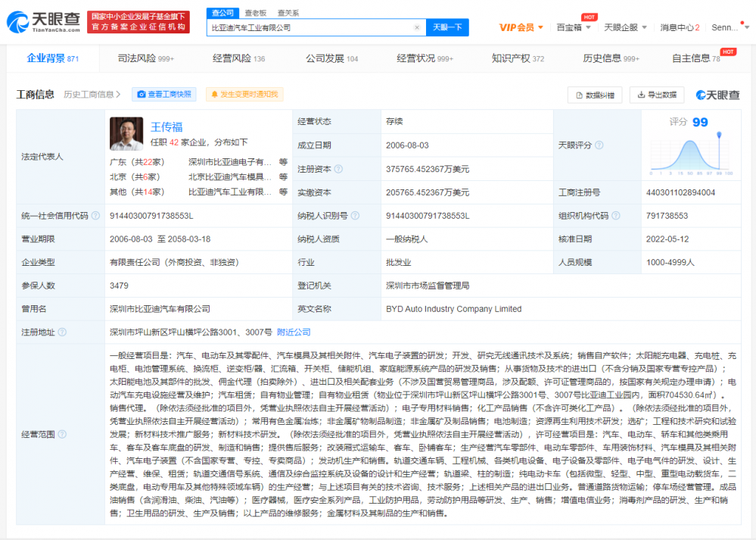Click the 导出数据 button
This screenshot has width=756, height=540.
point(655,95)
